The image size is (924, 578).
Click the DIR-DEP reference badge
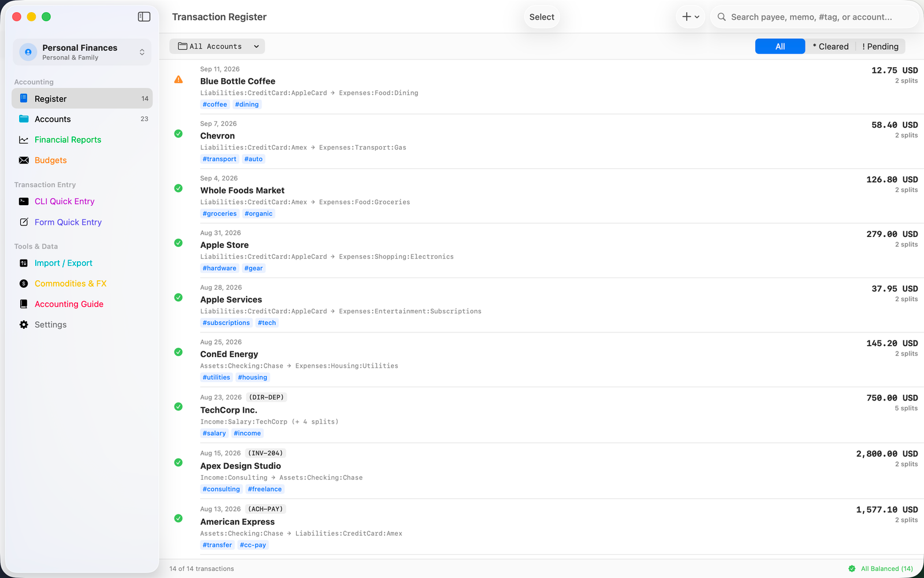pyautogui.click(x=267, y=397)
